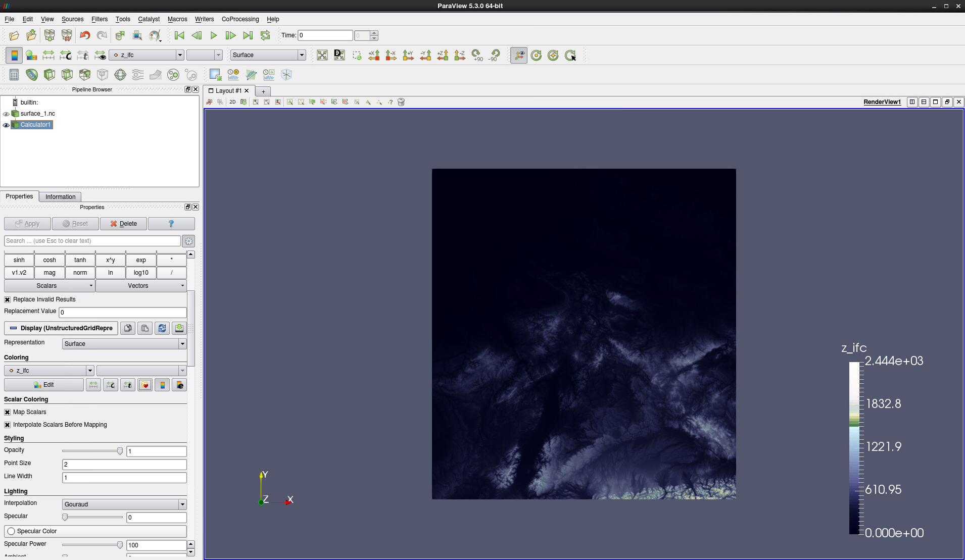The width and height of the screenshot is (965, 560).
Task: Expand the Scalars dropdown in calculator
Action: point(50,286)
